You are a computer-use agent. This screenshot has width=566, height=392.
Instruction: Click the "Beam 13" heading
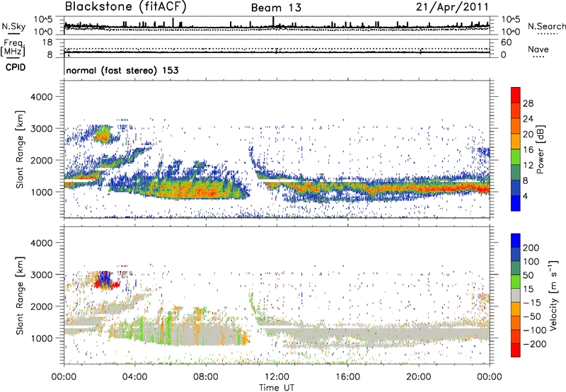pyautogui.click(x=276, y=8)
